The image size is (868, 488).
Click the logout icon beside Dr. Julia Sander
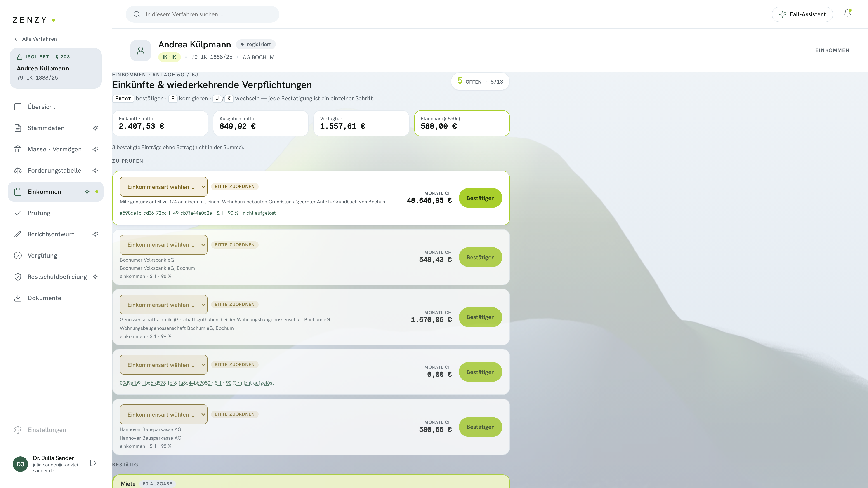coord(93,463)
